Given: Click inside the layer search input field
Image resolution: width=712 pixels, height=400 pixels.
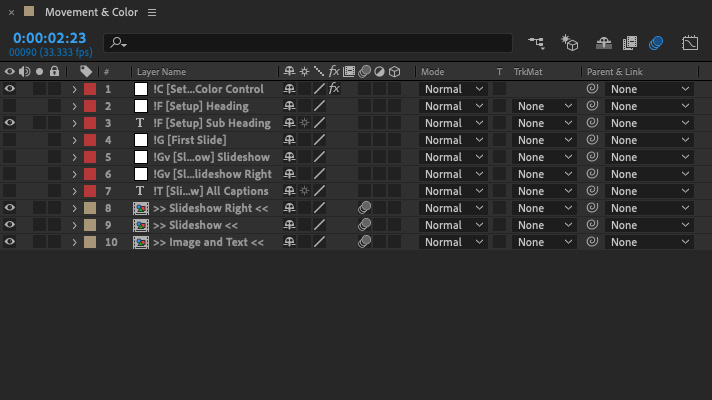Looking at the screenshot, I should tap(308, 43).
